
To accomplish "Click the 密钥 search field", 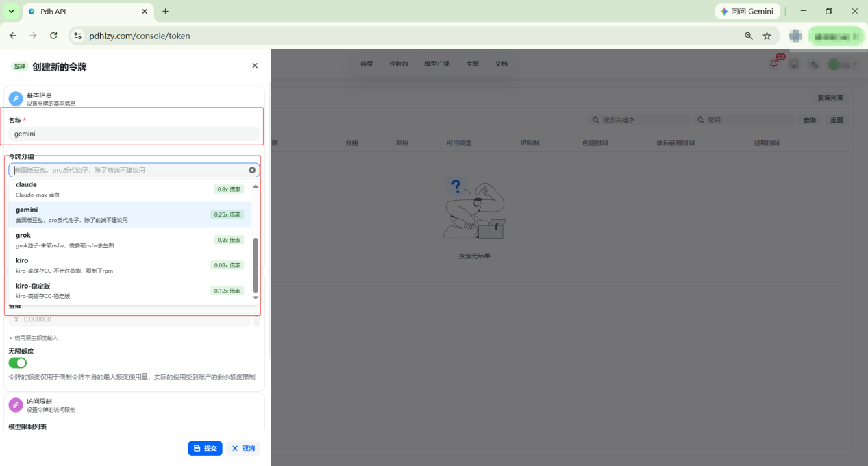I will click(745, 120).
